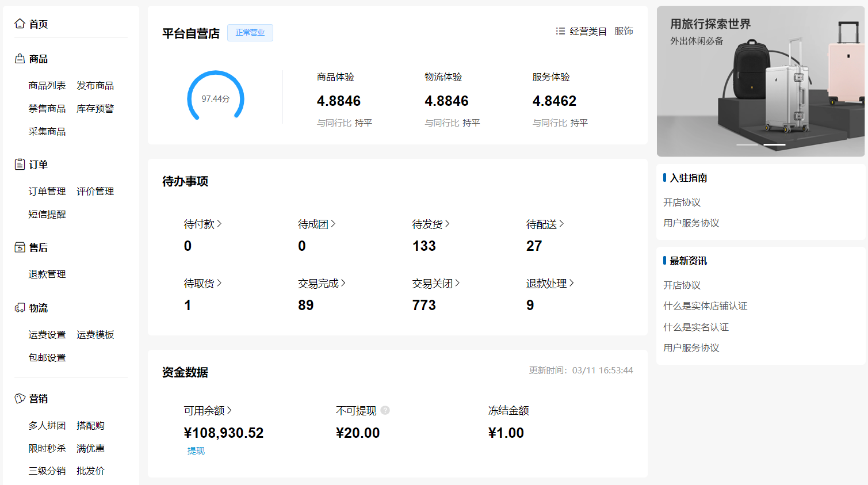
Task: Open the 退款处理 link
Action: click(550, 284)
